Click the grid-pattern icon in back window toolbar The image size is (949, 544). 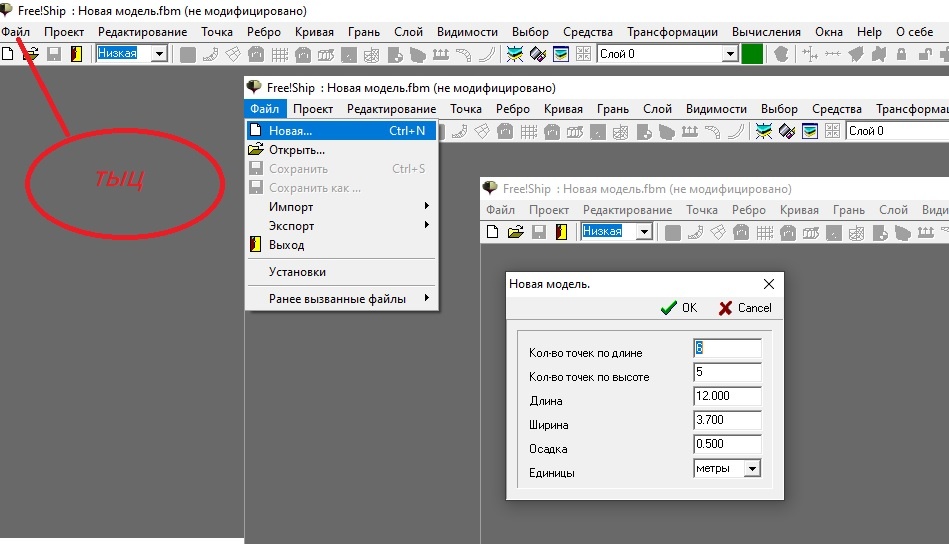tap(280, 54)
